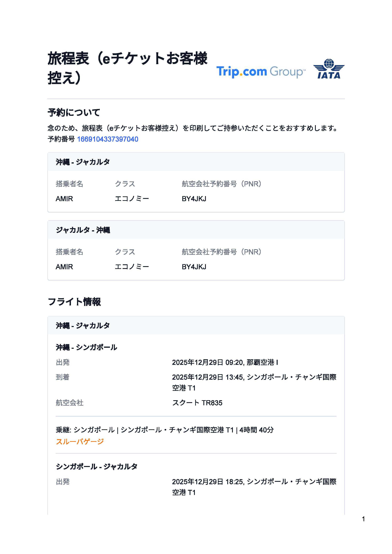Click arrival time 13:45 Changi line
The image size is (392, 554).
(254, 377)
